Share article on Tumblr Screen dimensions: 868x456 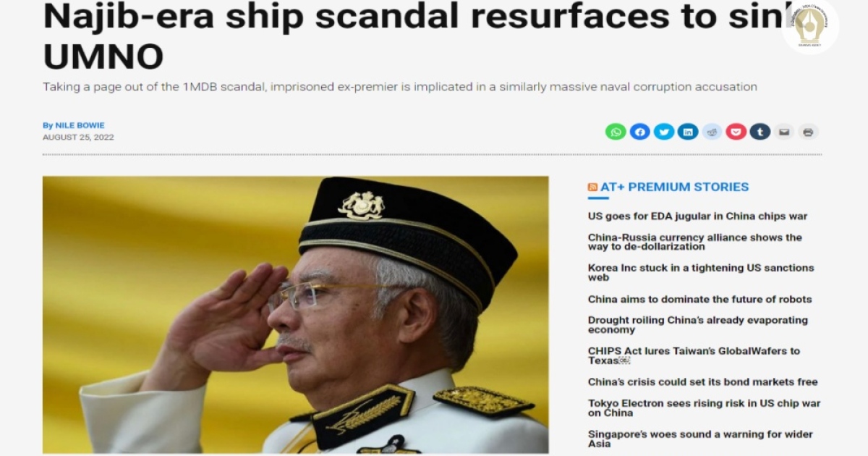[759, 132]
